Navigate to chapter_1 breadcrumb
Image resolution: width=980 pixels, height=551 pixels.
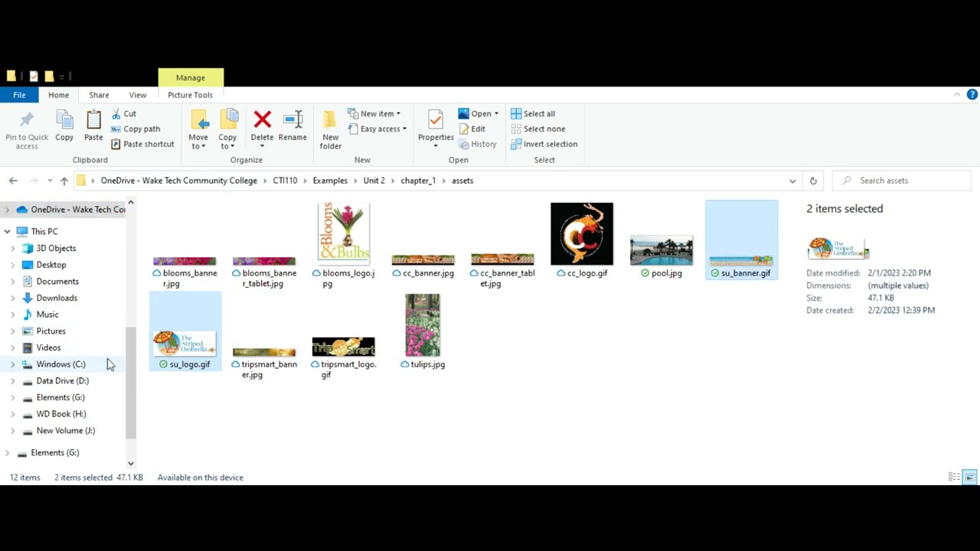[x=418, y=181]
